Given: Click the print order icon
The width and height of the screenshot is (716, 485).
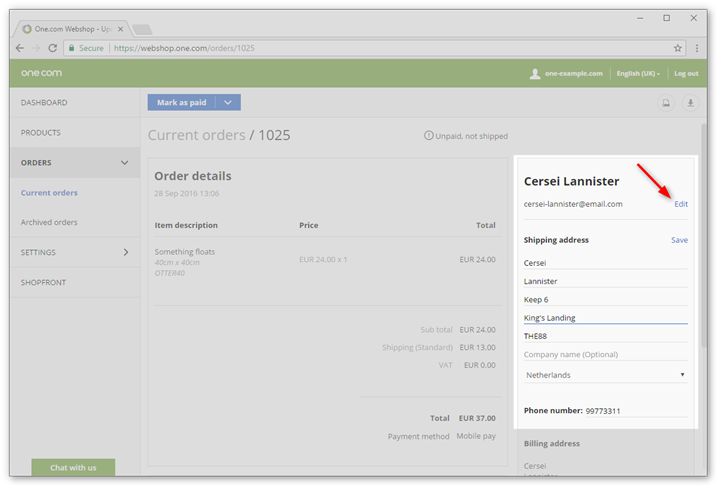Looking at the screenshot, I should [666, 103].
